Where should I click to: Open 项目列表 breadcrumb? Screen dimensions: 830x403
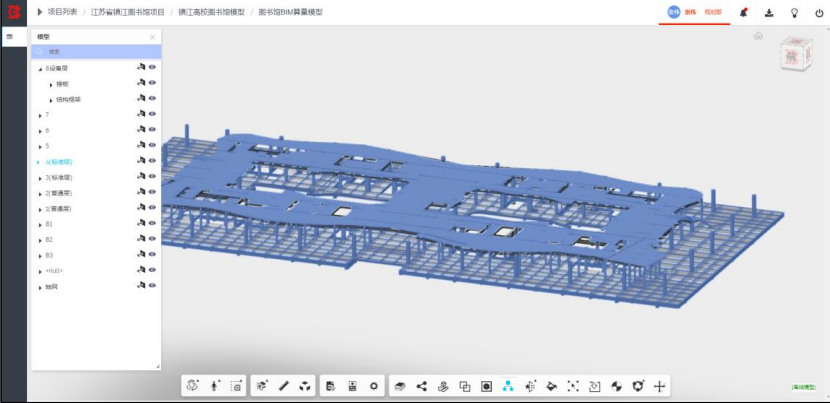[x=62, y=12]
